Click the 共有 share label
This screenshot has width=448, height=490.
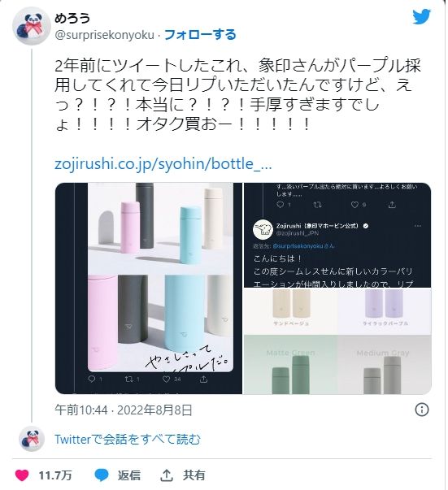tap(194, 475)
